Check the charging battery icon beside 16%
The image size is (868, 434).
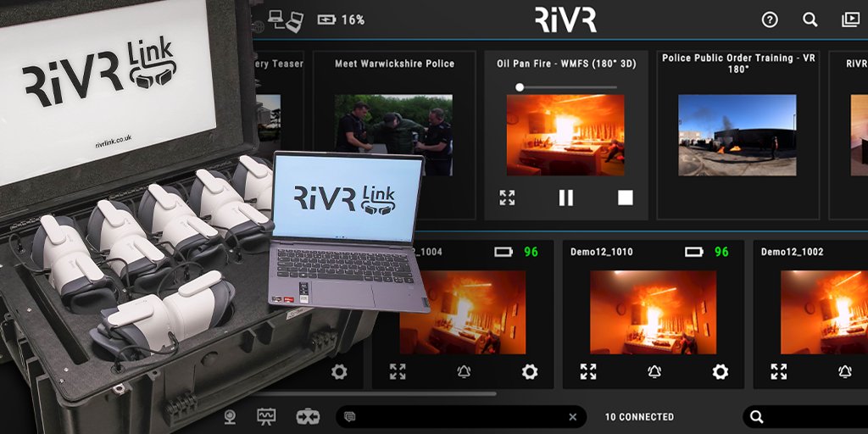click(326, 20)
